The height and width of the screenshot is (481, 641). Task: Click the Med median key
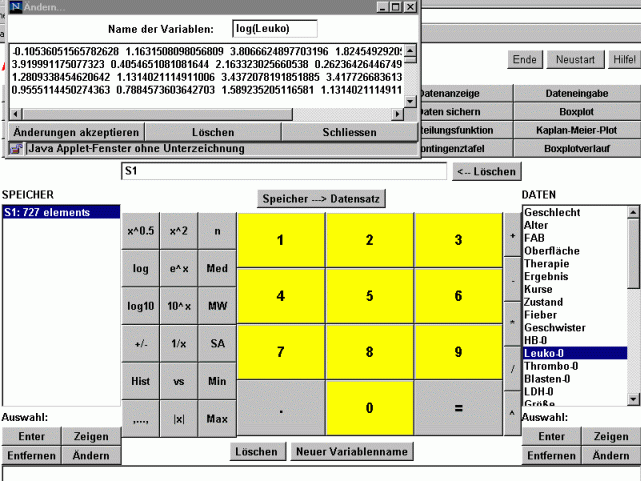(x=217, y=269)
